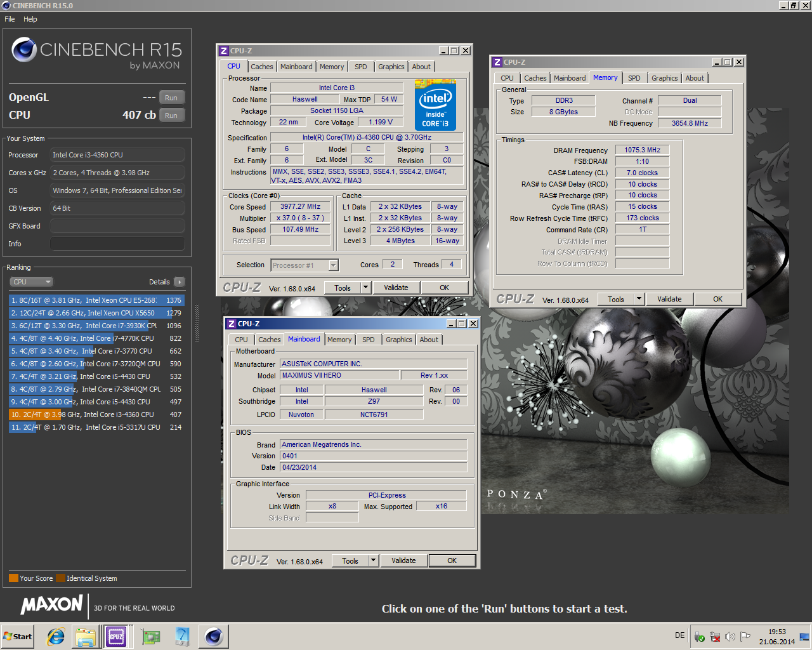The image size is (812, 650).
Task: Switch to CPU tab in CPU-Z Memory window
Action: [x=507, y=78]
